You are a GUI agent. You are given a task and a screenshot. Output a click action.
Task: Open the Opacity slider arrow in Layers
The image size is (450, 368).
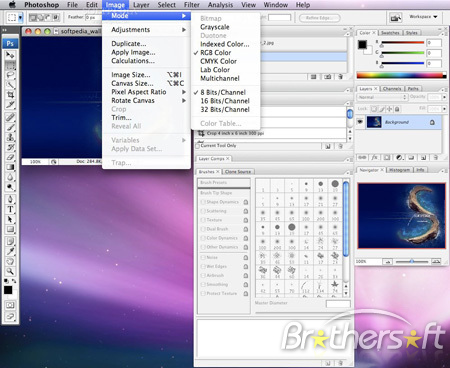point(444,97)
